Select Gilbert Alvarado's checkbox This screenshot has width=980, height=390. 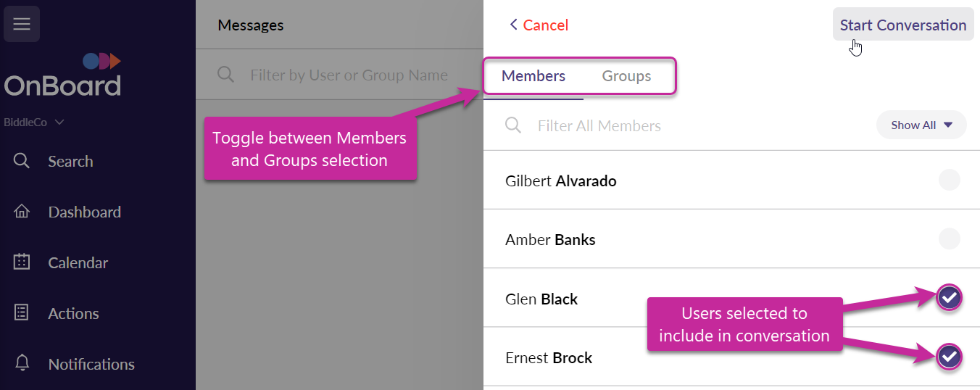949,180
